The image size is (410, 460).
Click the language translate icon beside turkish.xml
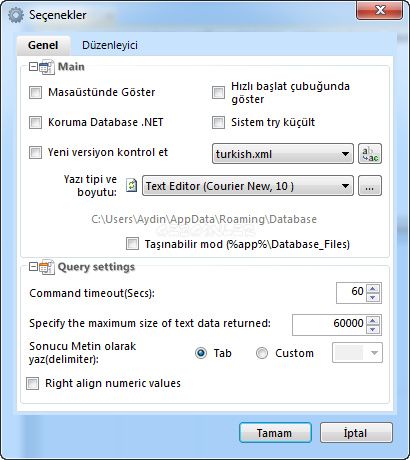click(370, 154)
